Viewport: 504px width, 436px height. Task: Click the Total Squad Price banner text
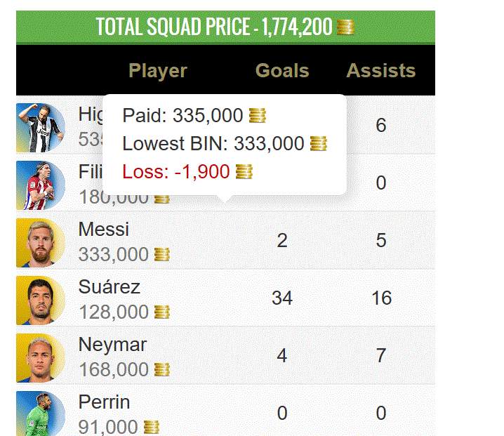click(214, 28)
